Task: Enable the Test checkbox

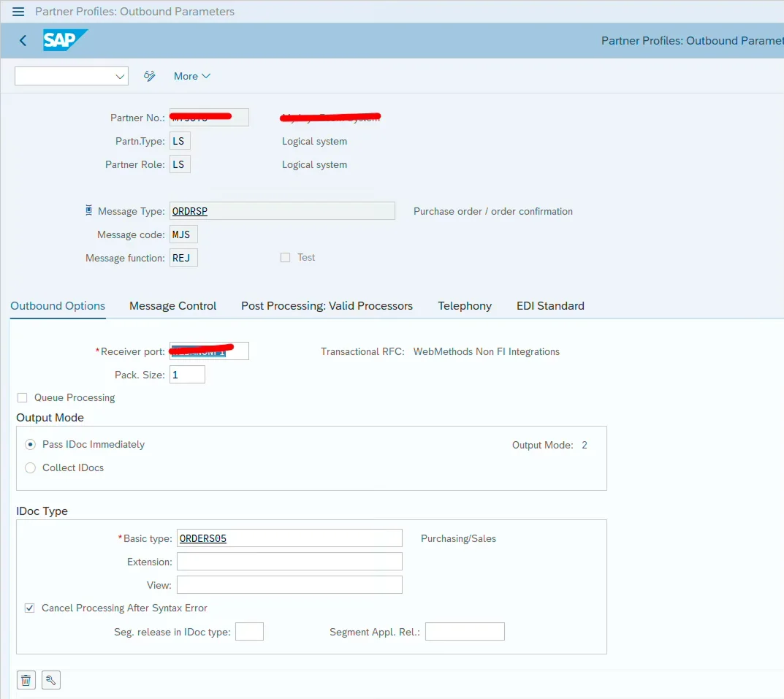Action: (286, 258)
